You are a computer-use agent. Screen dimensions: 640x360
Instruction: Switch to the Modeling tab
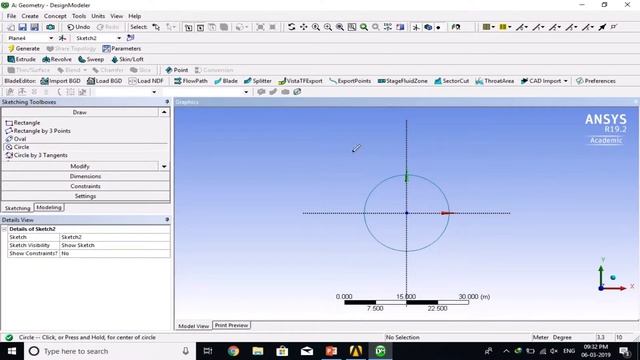coord(49,207)
